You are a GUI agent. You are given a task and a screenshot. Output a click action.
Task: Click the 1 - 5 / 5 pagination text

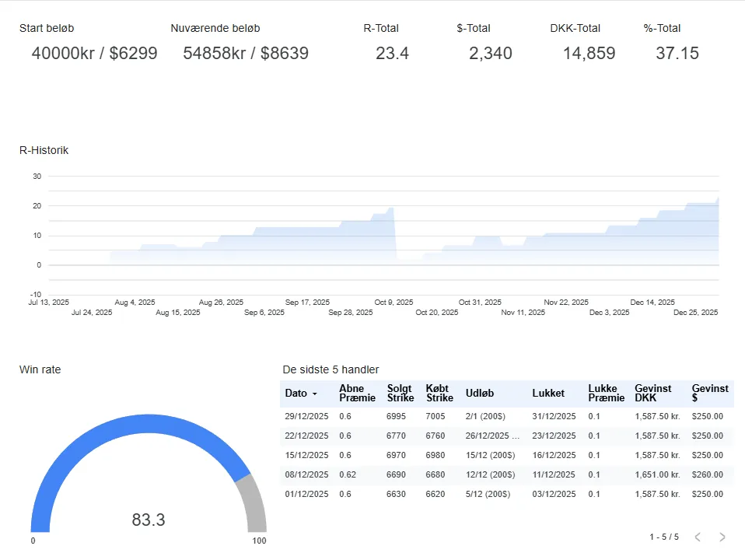click(664, 537)
